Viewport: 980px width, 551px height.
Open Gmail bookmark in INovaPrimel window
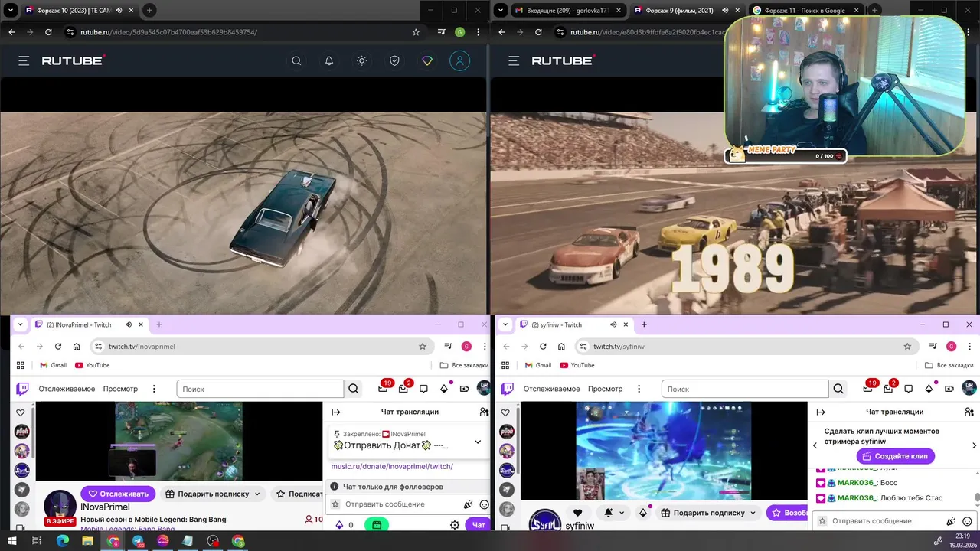click(x=54, y=365)
